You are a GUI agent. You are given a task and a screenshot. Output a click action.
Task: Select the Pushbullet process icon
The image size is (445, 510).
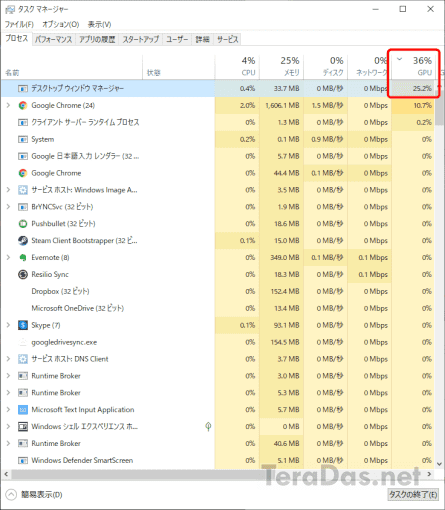(23, 224)
